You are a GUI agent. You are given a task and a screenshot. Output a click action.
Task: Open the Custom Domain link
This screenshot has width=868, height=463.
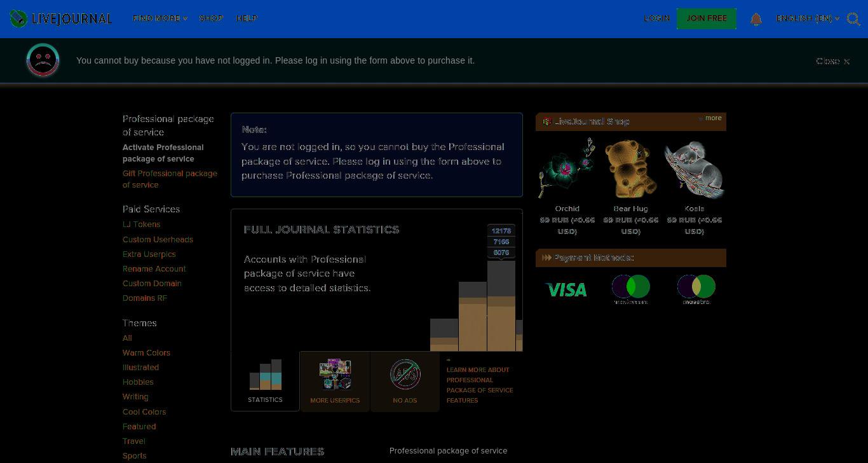tap(152, 284)
